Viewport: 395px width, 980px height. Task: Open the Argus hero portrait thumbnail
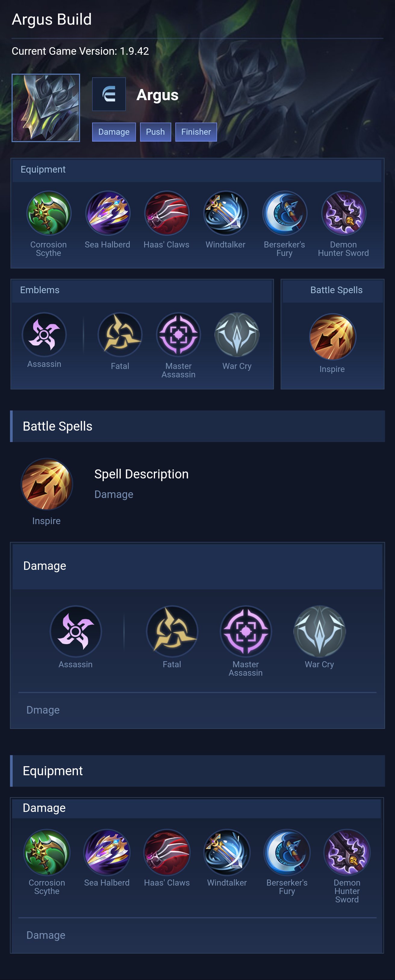click(x=46, y=108)
